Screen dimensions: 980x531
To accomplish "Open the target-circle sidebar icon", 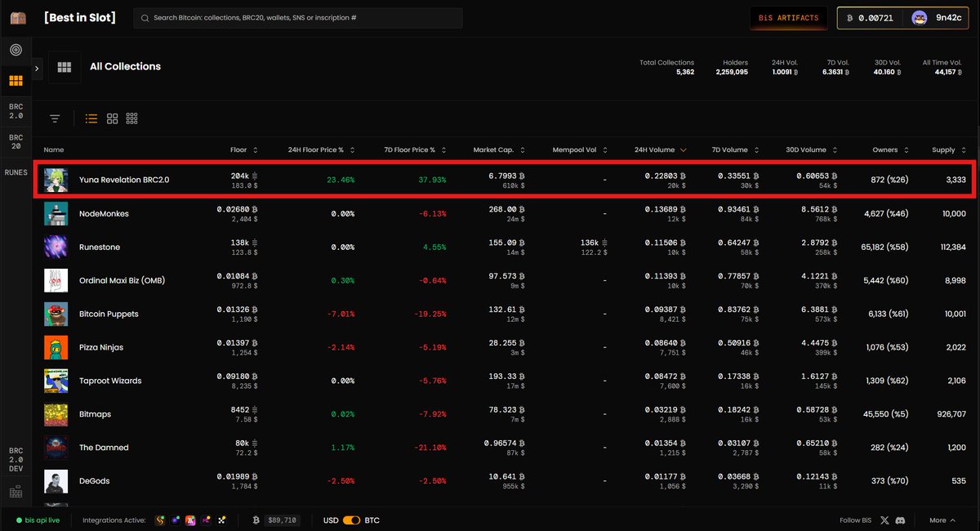I will click(x=16, y=50).
